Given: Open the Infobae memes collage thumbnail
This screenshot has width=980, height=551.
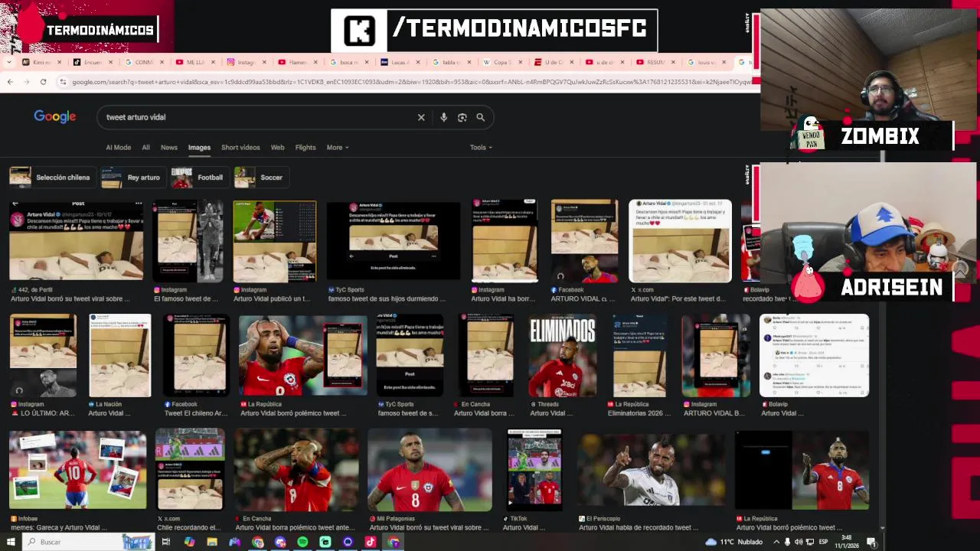Looking at the screenshot, I should coord(77,471).
